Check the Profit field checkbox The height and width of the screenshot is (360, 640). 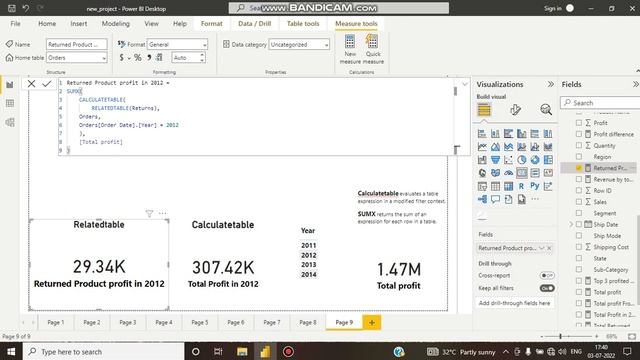[x=579, y=122]
